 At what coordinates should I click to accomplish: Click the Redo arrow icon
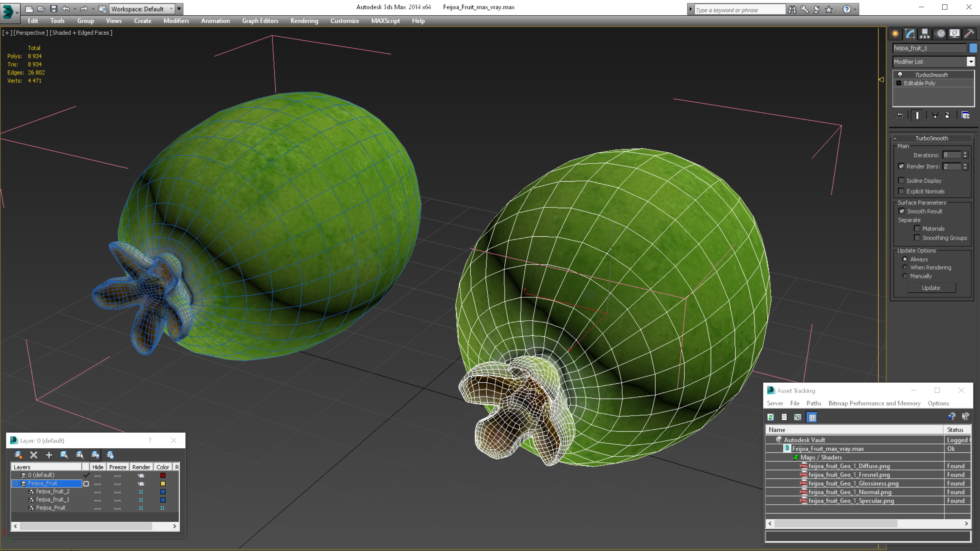(x=84, y=9)
